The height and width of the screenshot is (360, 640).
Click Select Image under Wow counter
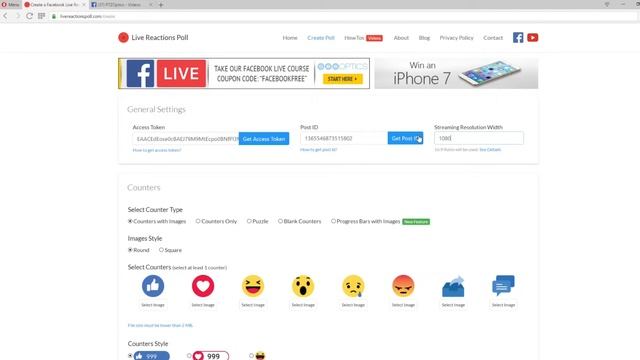303,305
